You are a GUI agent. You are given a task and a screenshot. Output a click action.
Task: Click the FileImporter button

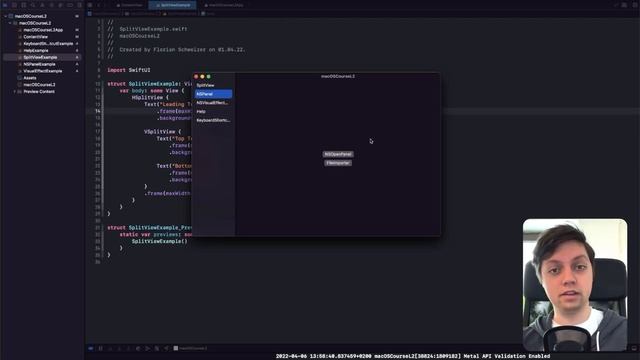point(338,163)
